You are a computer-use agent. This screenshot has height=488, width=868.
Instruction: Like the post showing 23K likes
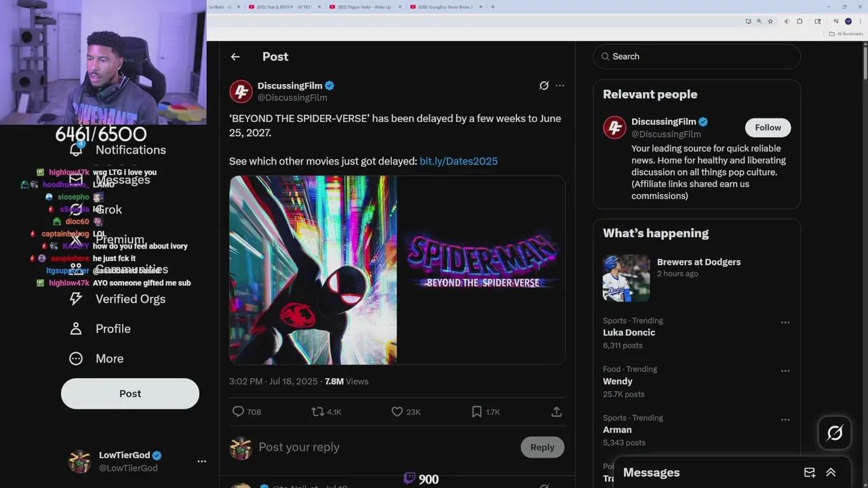tap(397, 411)
